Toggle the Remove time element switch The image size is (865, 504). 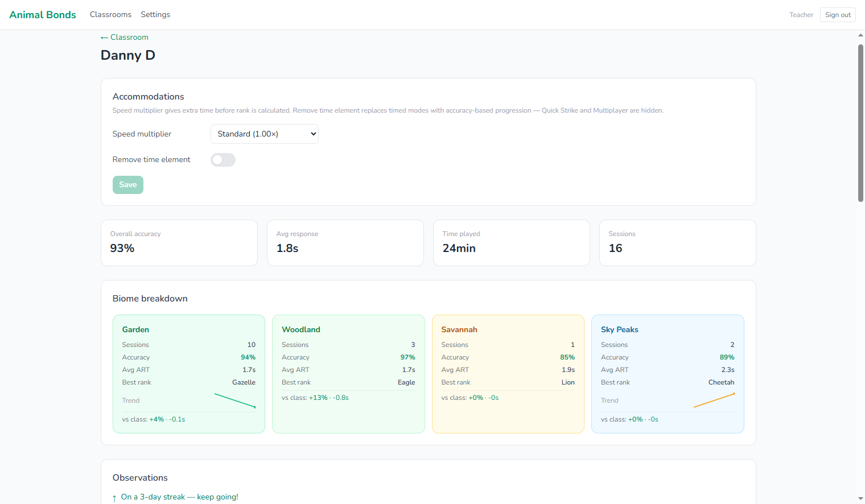223,160
